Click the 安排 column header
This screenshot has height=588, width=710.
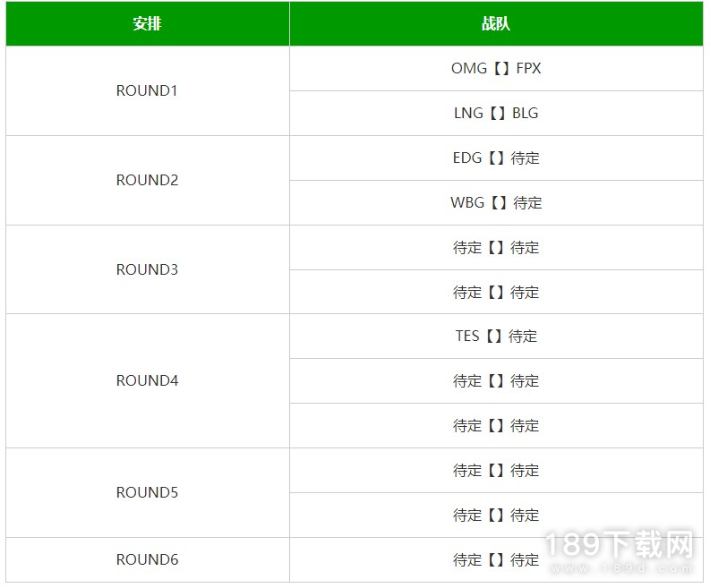147,23
